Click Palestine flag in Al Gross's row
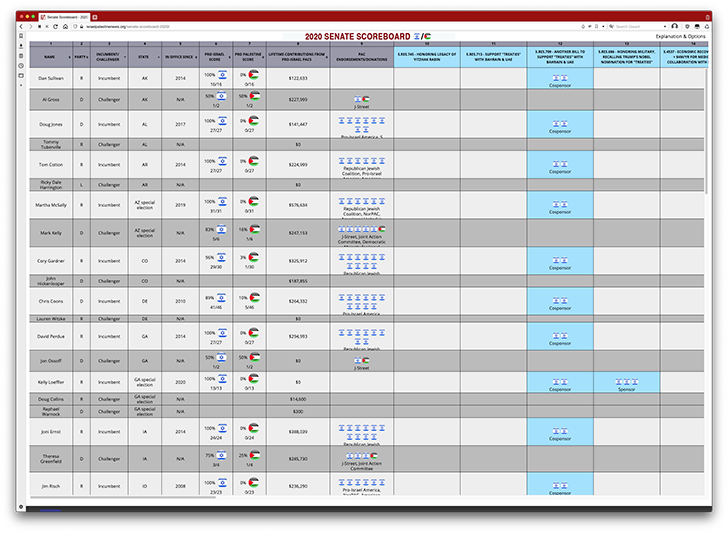The width and height of the screenshot is (728, 533). [254, 96]
